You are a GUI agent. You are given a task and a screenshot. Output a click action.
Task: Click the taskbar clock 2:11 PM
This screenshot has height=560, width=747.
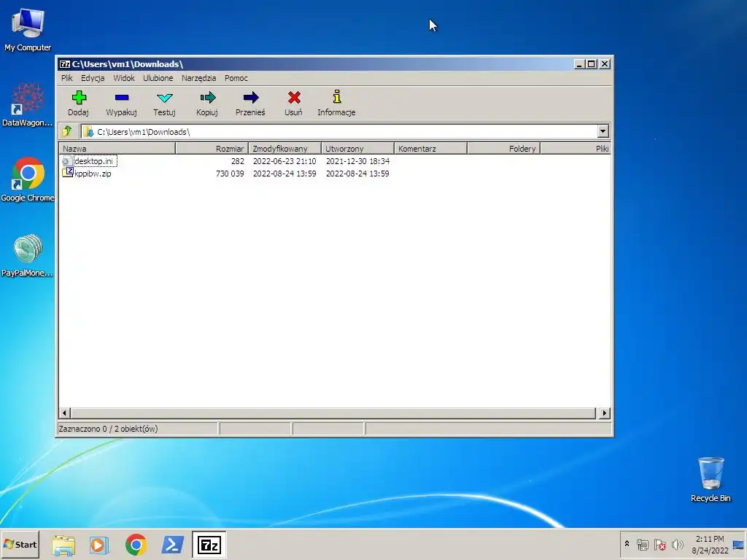coord(709,539)
